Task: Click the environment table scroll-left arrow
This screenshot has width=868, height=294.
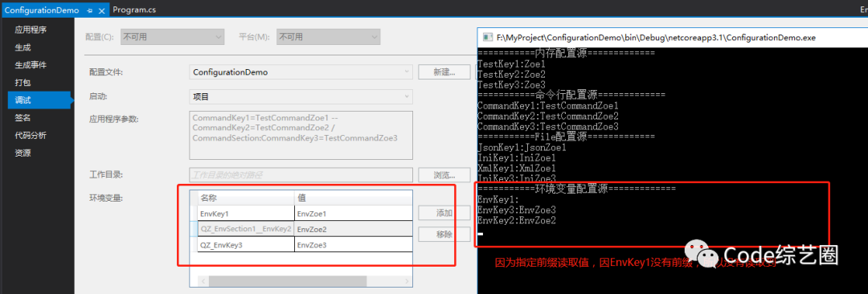Action: [x=203, y=281]
